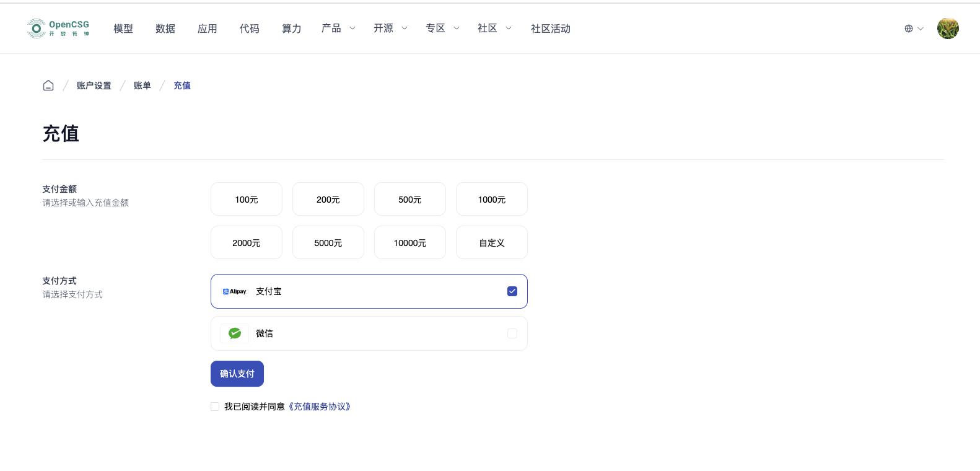Image resolution: width=980 pixels, height=471 pixels.
Task: Click the WeChat logo icon
Action: point(235,333)
